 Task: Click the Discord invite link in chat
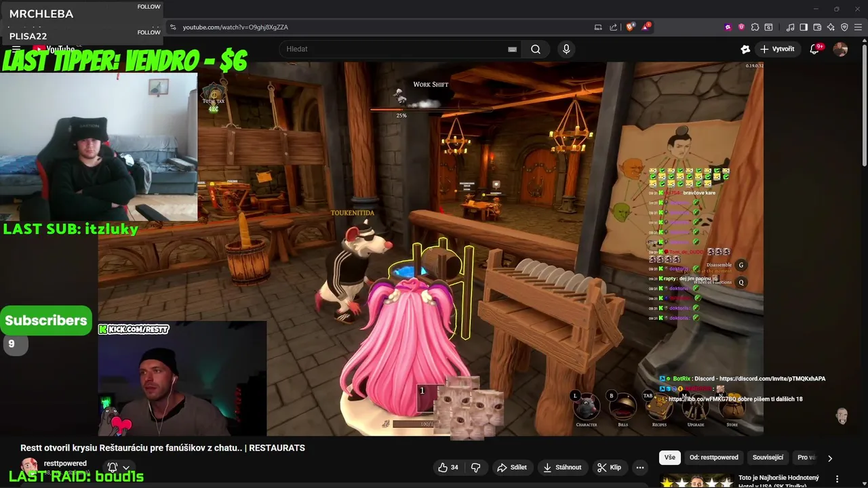[772, 379]
